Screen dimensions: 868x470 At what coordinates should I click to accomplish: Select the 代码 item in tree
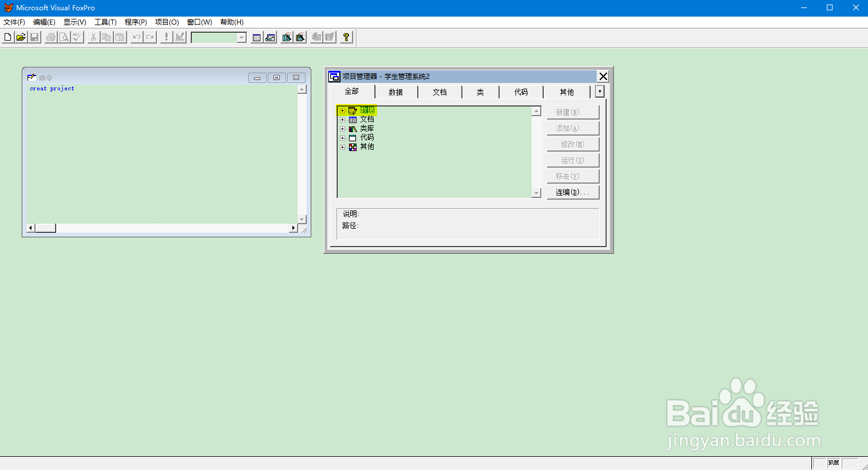point(367,138)
